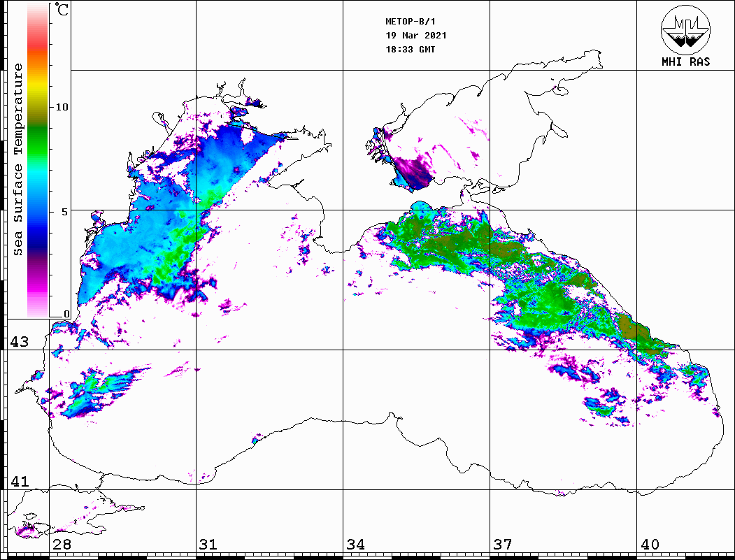Click the 10 mark on temperature scale

pyautogui.click(x=62, y=107)
